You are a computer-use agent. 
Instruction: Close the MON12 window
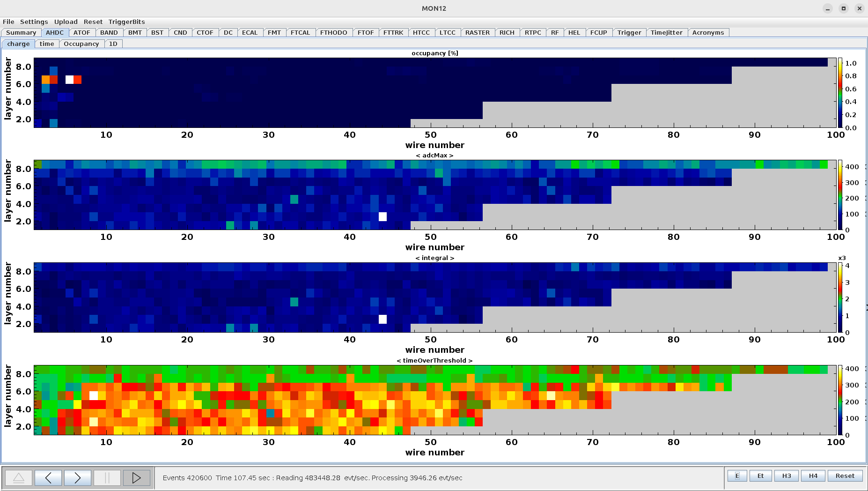(x=860, y=8)
